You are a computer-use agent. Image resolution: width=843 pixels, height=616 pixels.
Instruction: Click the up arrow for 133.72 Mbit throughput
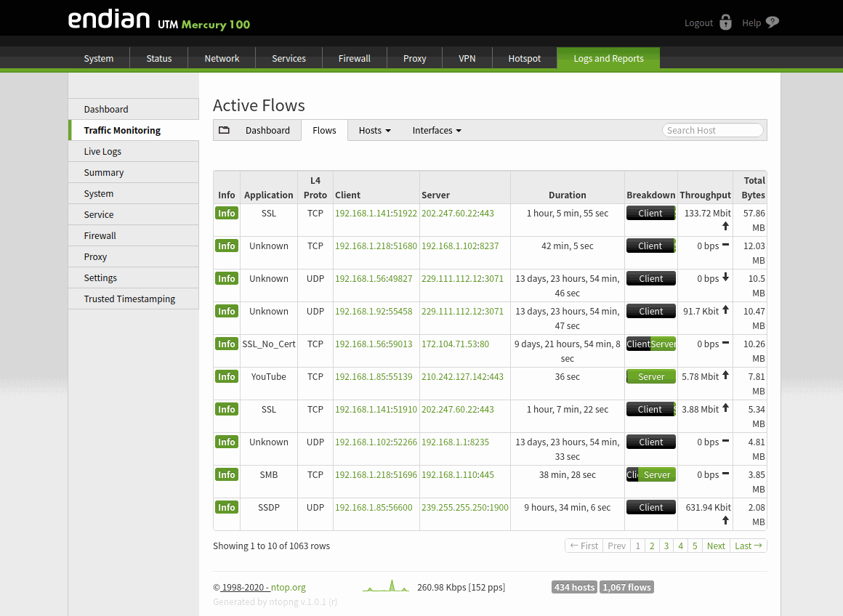(x=725, y=227)
